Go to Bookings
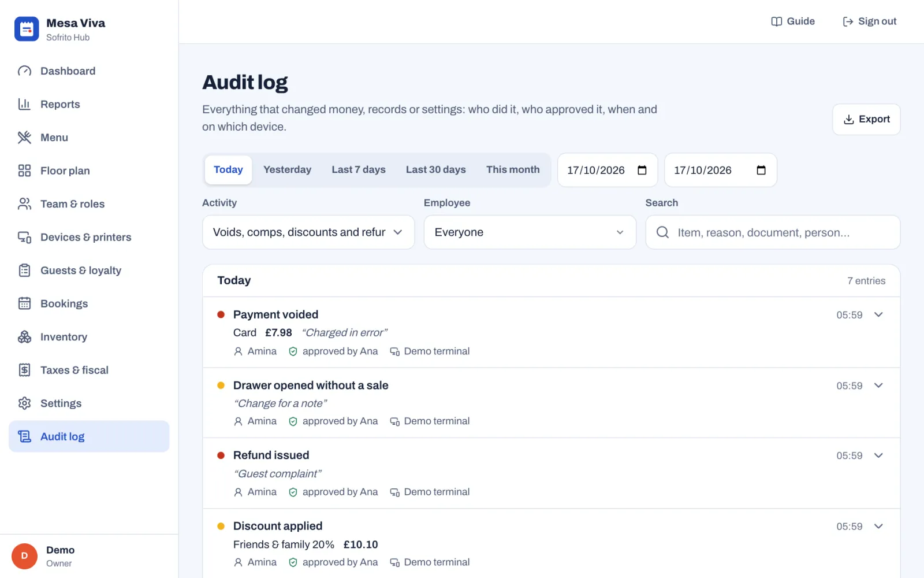This screenshot has height=578, width=924. [89, 303]
